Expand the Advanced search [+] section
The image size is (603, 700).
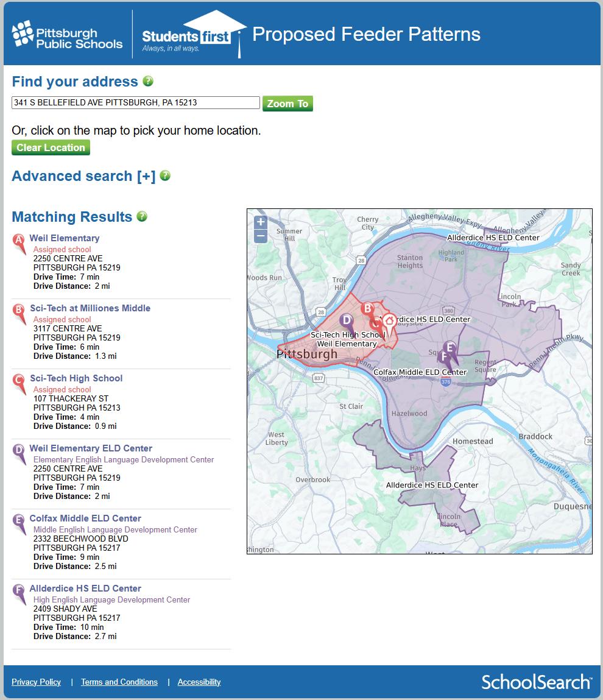click(x=83, y=176)
